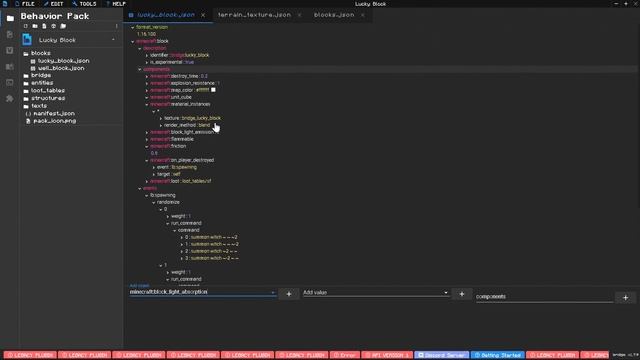Collapse the randomize node
This screenshot has height=360, width=640.
coord(154,202)
